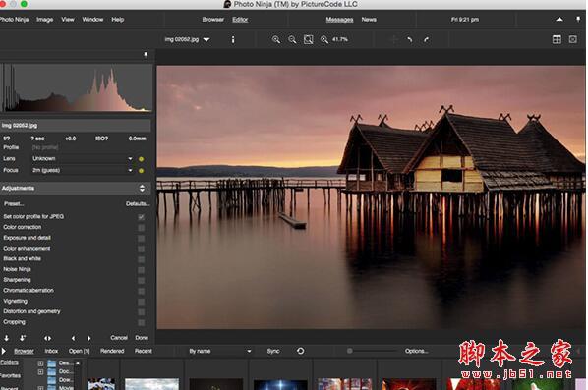The width and height of the screenshot is (588, 390).
Task: Switch to the Editor mode at the top
Action: pos(240,19)
